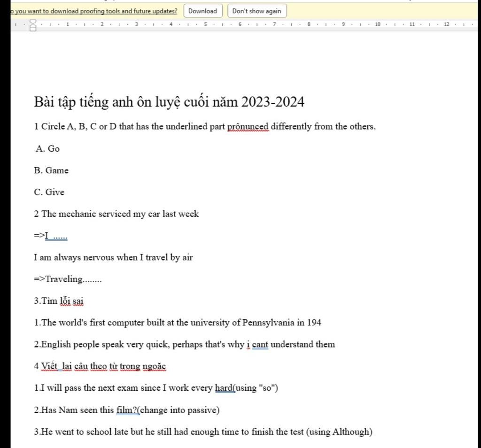
Task: Click the sentence with '(using Although)'
Action: click(x=203, y=432)
